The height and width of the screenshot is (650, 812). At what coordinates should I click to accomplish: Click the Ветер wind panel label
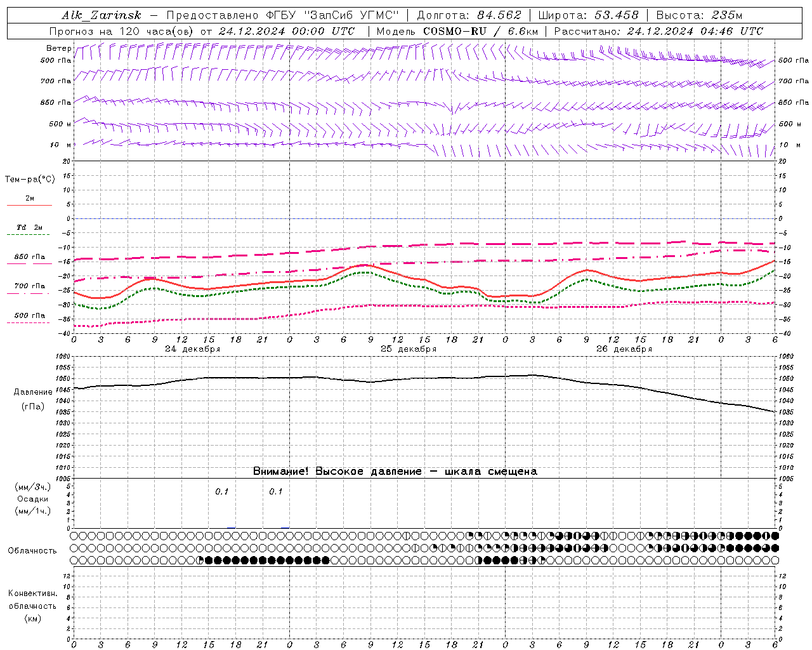pos(58,48)
